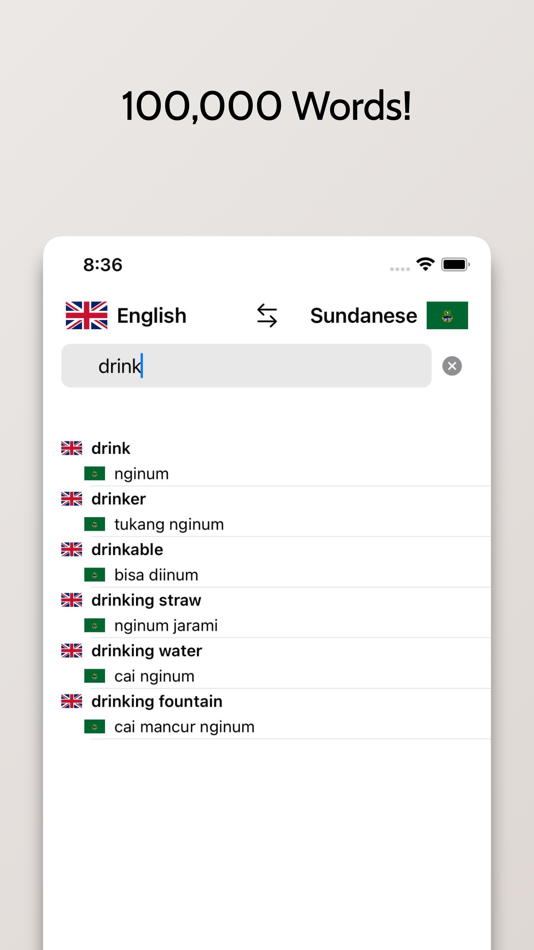Tap the swap languages arrows icon

click(x=267, y=316)
